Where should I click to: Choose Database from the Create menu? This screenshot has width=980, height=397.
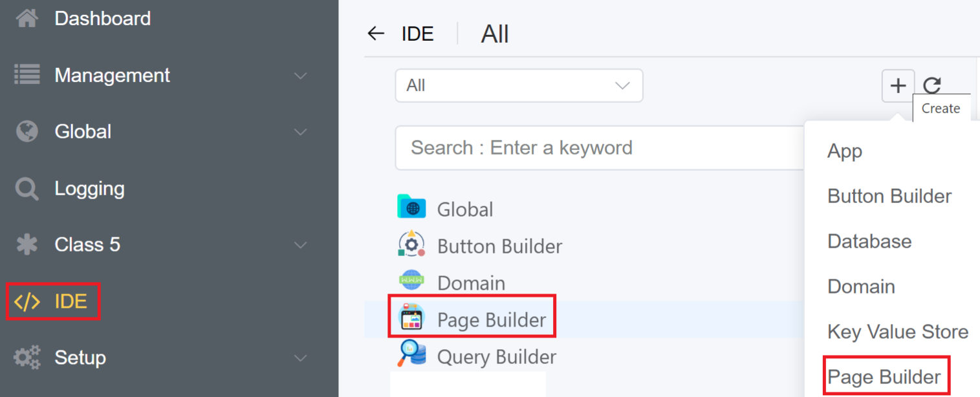[x=869, y=241]
